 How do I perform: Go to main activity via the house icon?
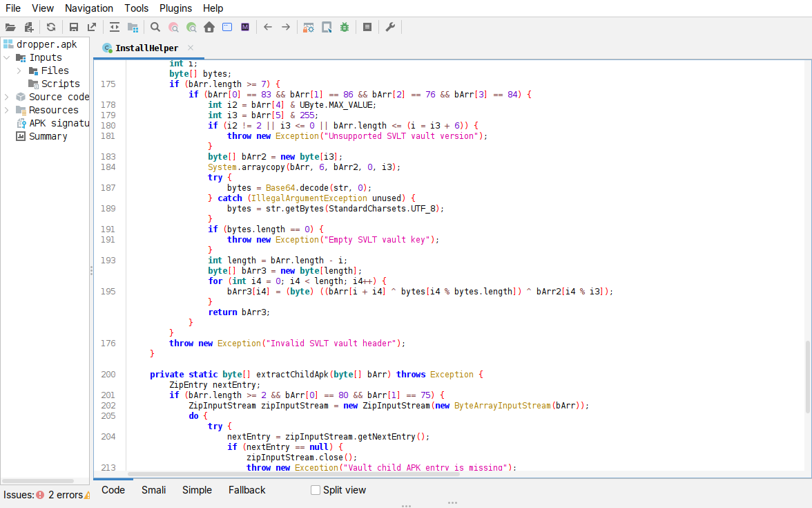click(x=209, y=28)
